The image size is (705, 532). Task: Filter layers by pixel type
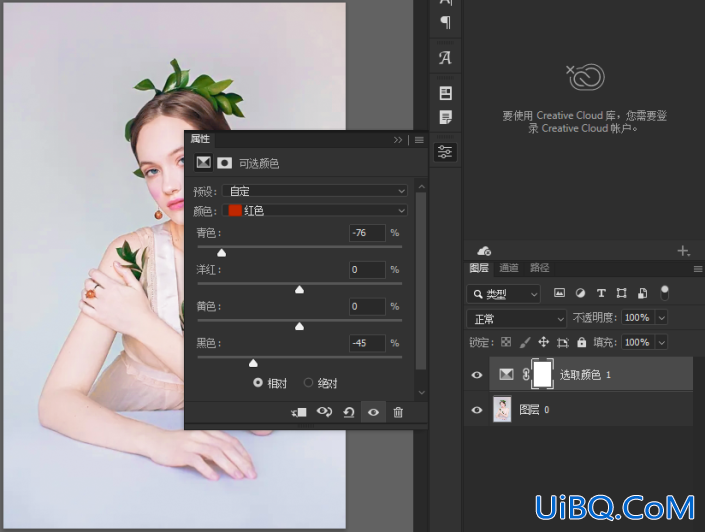click(x=559, y=293)
